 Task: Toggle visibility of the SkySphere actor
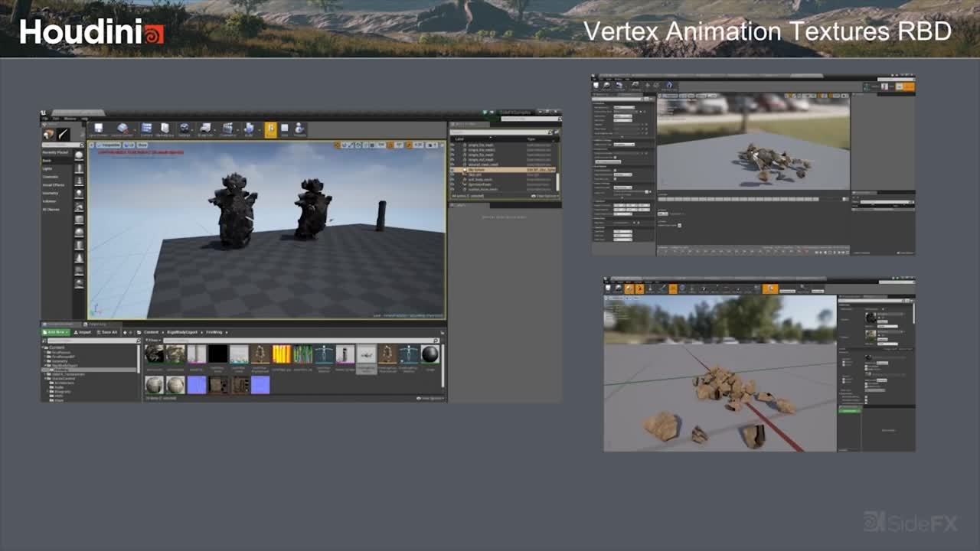point(452,170)
